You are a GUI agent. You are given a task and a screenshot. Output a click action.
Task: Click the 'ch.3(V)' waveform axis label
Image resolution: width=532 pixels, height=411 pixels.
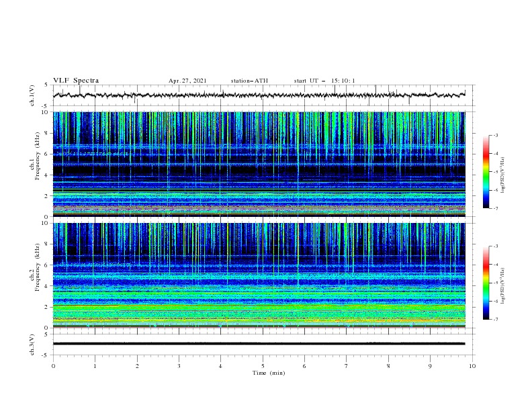coord(32,345)
